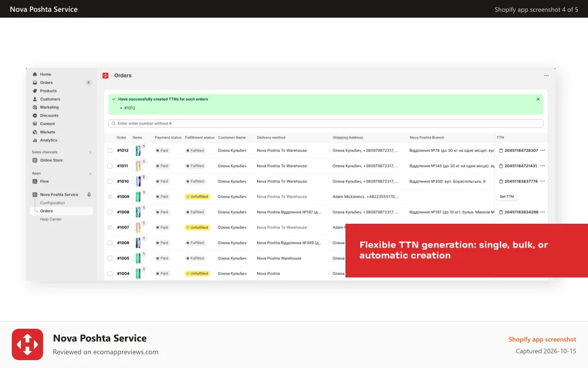The height and width of the screenshot is (368, 588).
Task: Select the checkbox for order #1004
Action: [x=110, y=274]
